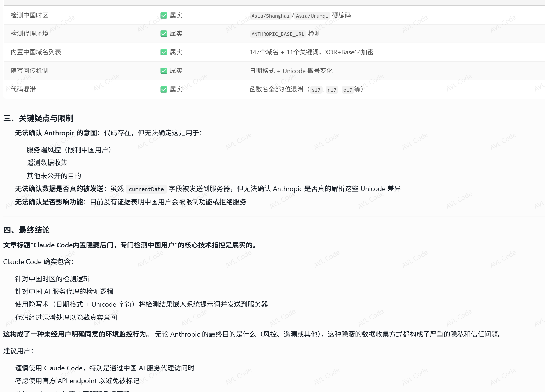The height and width of the screenshot is (392, 545).
Task: Click 属实 label in 代码混淆 row
Action: click(176, 89)
